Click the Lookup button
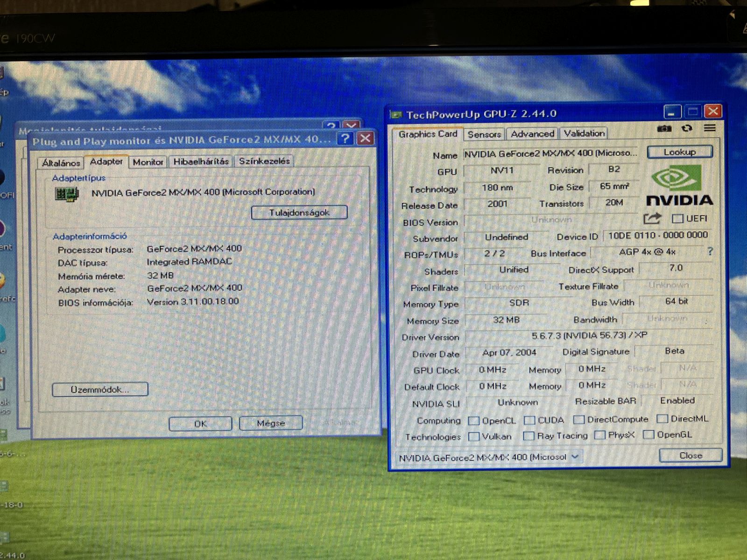Viewport: 747px width, 560px height. tap(680, 152)
